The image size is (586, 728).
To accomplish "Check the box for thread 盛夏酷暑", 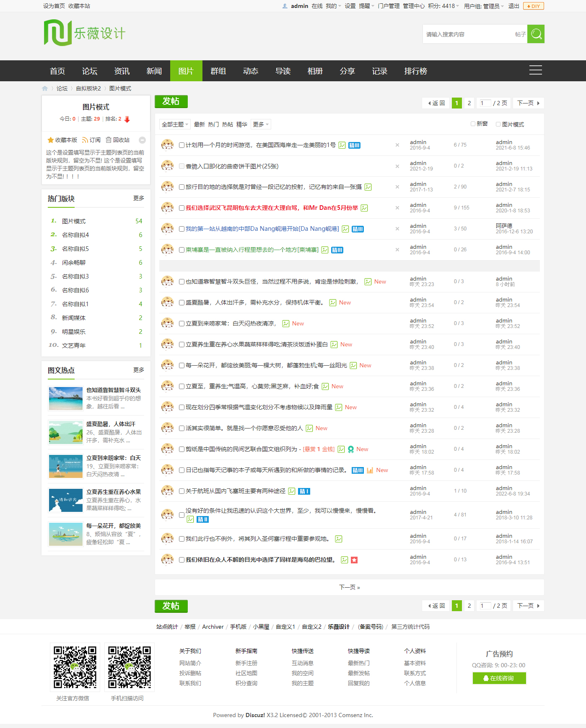I will click(x=182, y=302).
